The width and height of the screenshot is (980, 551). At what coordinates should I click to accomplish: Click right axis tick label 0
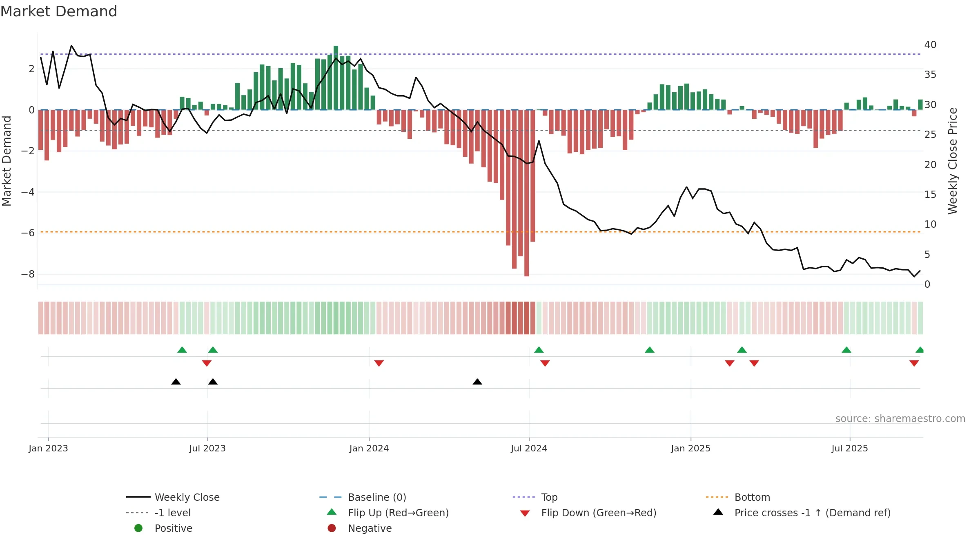click(927, 284)
